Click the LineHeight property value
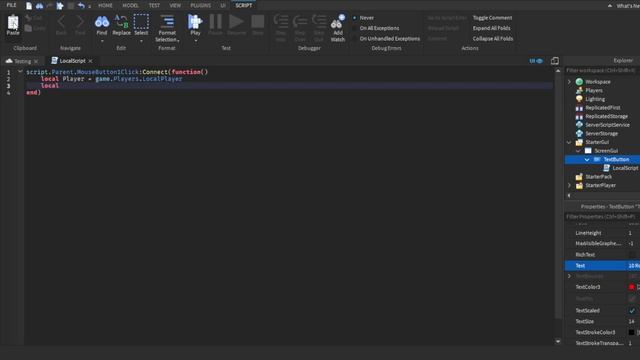 (x=630, y=233)
